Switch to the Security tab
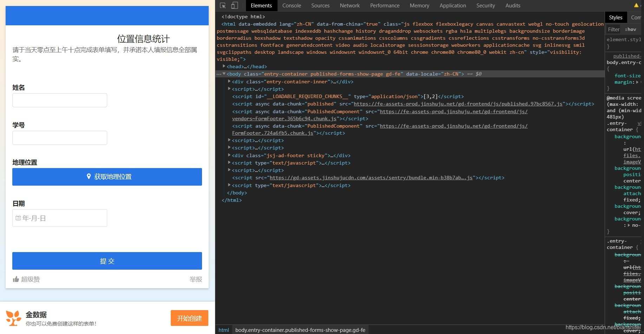Screen dimensions: 644x334 [x=486, y=6]
